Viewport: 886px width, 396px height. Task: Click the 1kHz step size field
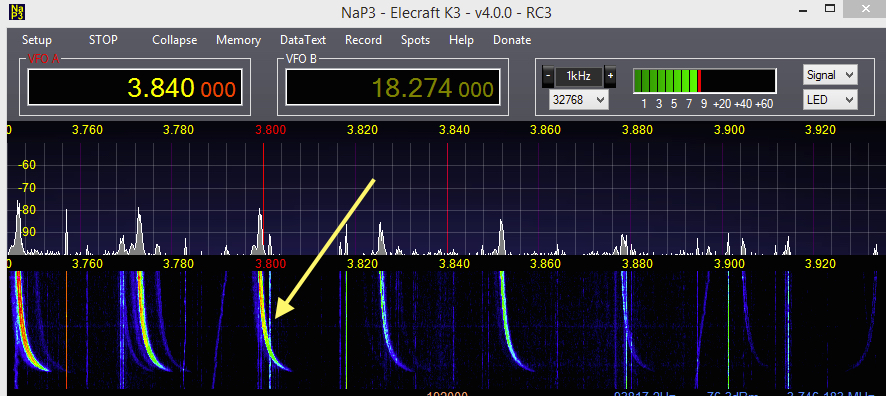pyautogui.click(x=579, y=76)
